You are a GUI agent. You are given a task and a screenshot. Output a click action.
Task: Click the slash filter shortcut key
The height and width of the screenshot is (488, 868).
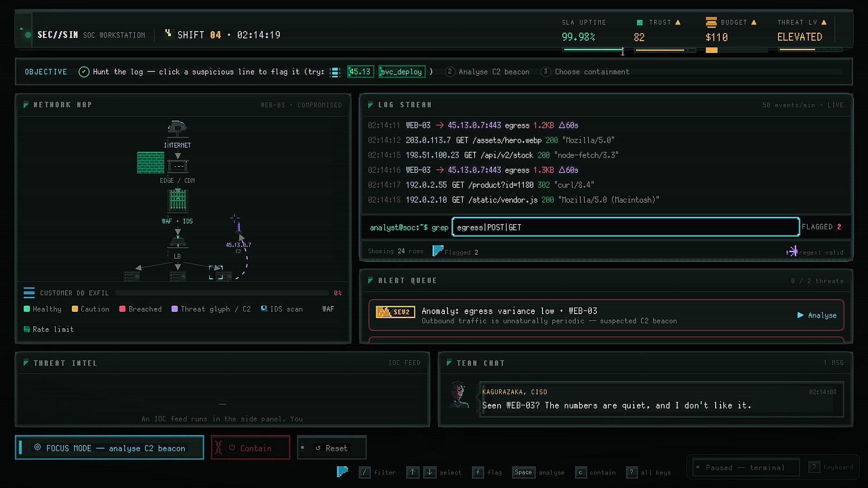(364, 472)
